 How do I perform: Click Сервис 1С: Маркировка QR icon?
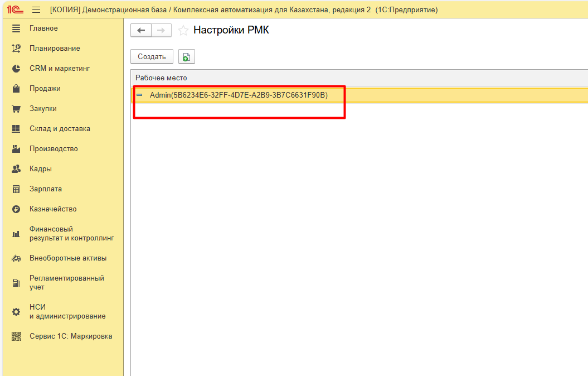pos(16,336)
